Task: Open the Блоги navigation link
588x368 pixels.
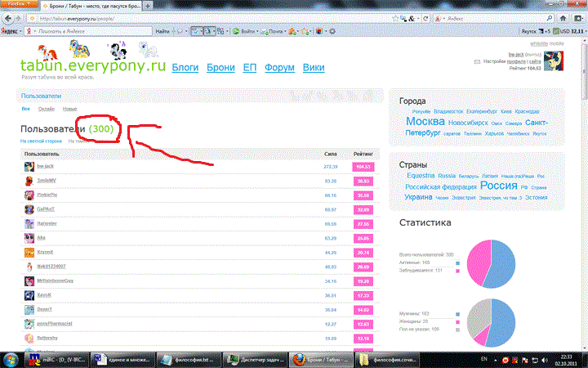Action: click(x=185, y=68)
